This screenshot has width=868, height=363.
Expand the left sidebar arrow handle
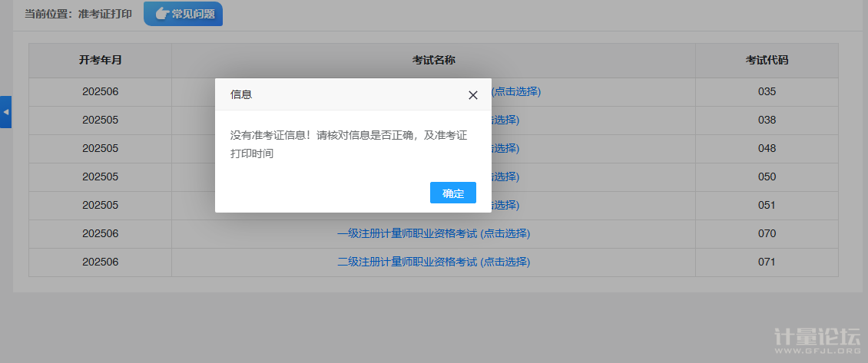5,112
